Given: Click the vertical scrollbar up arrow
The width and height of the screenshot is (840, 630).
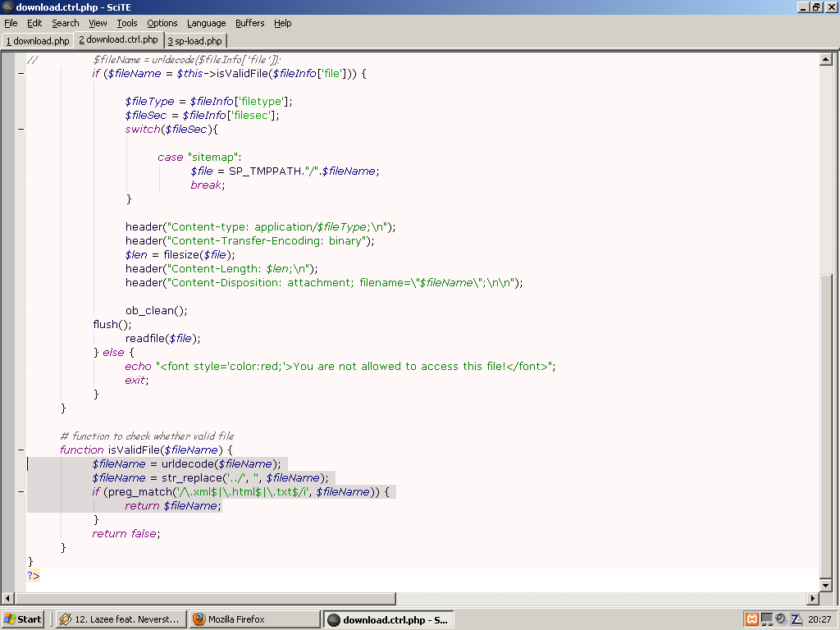Looking at the screenshot, I should tap(825, 59).
